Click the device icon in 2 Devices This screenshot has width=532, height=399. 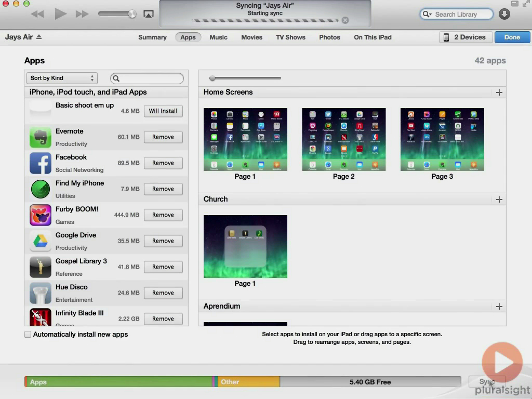(x=446, y=37)
